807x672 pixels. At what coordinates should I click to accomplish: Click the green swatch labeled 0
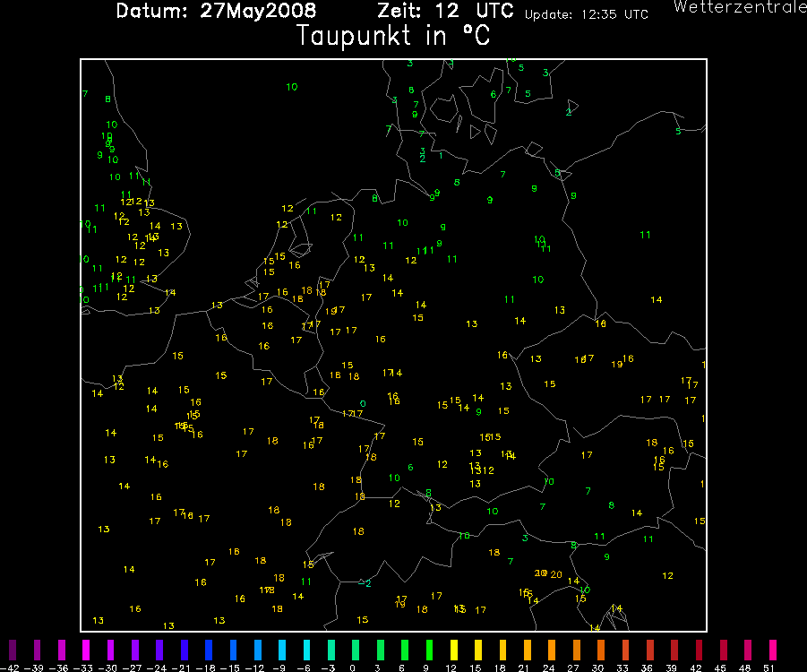[356, 650]
